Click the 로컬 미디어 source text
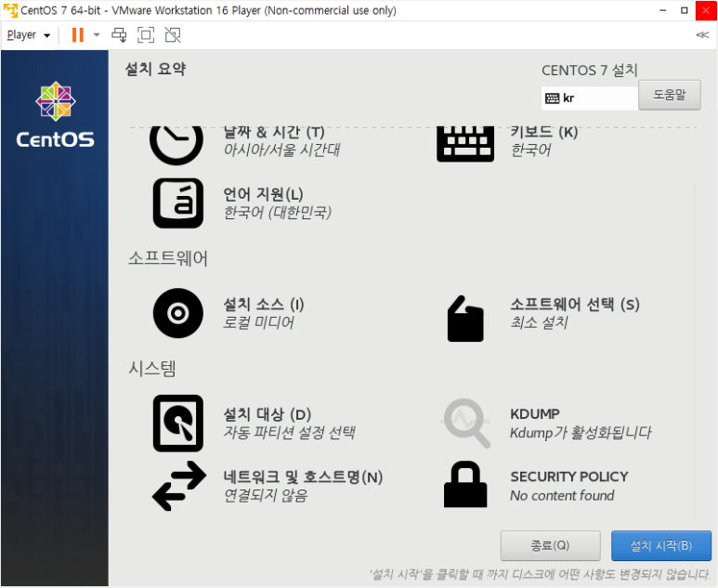This screenshot has height=588, width=718. [x=258, y=323]
